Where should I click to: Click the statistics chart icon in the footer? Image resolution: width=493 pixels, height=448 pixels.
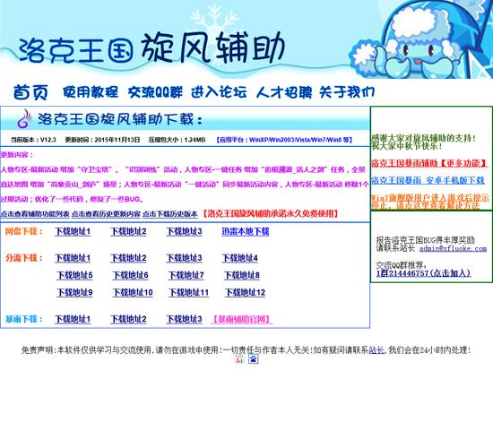239,359
